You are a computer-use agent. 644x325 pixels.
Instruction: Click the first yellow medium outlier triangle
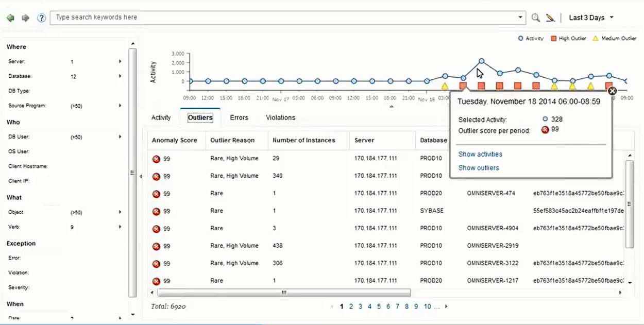coord(445,86)
